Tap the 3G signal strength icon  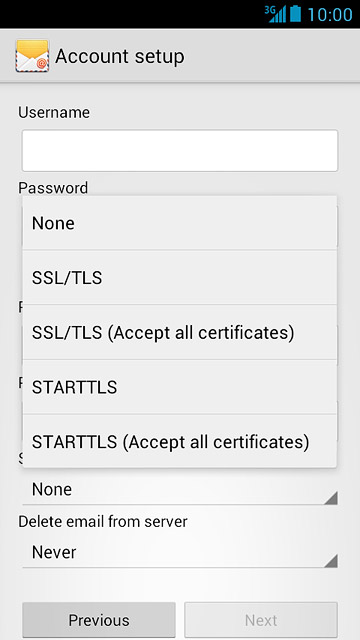point(275,14)
